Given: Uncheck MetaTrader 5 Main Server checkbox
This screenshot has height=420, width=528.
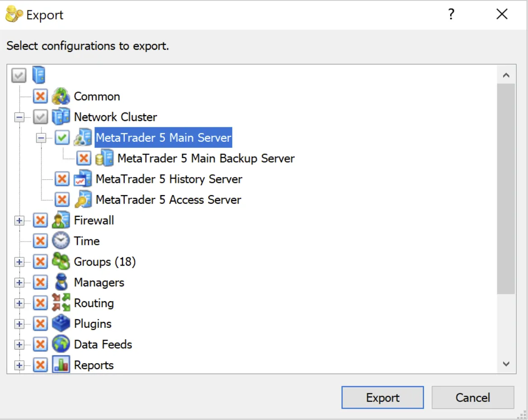Looking at the screenshot, I should 62,138.
